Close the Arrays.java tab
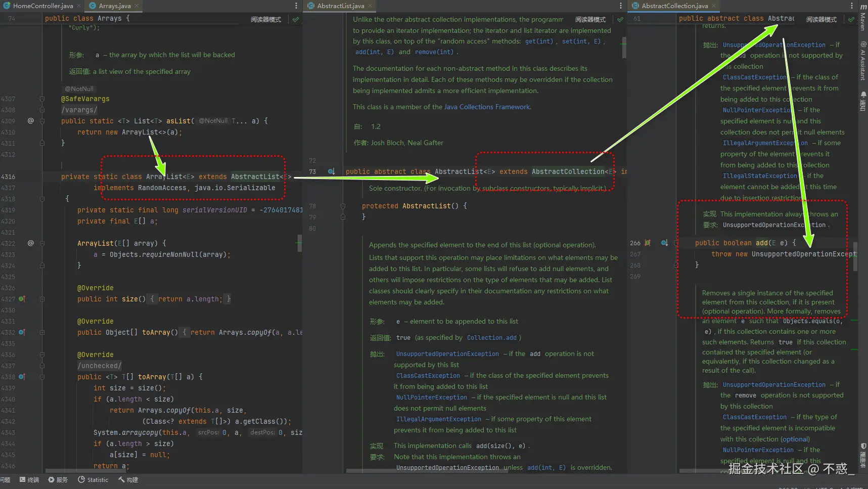Viewport: 868px width, 489px height. 136,6
